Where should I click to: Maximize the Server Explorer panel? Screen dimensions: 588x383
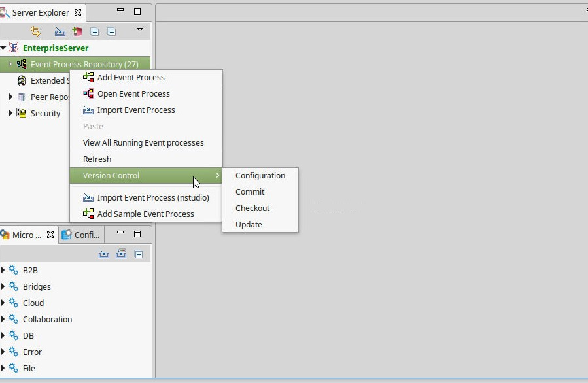(137, 12)
